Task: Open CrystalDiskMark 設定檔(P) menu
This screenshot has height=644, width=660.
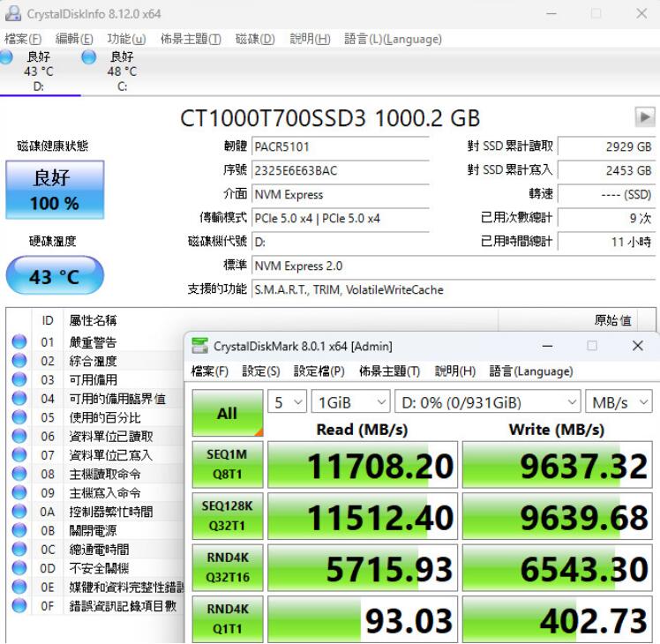Action: 319,371
